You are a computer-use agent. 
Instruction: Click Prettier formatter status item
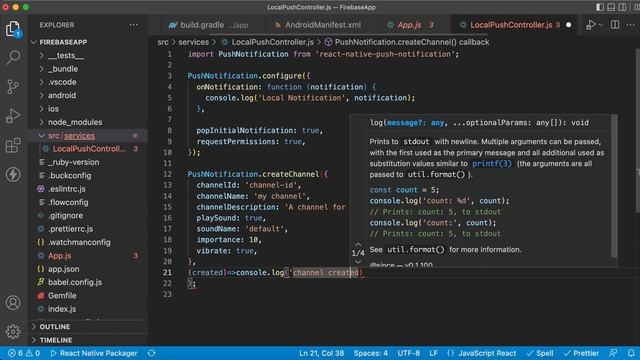(581, 353)
